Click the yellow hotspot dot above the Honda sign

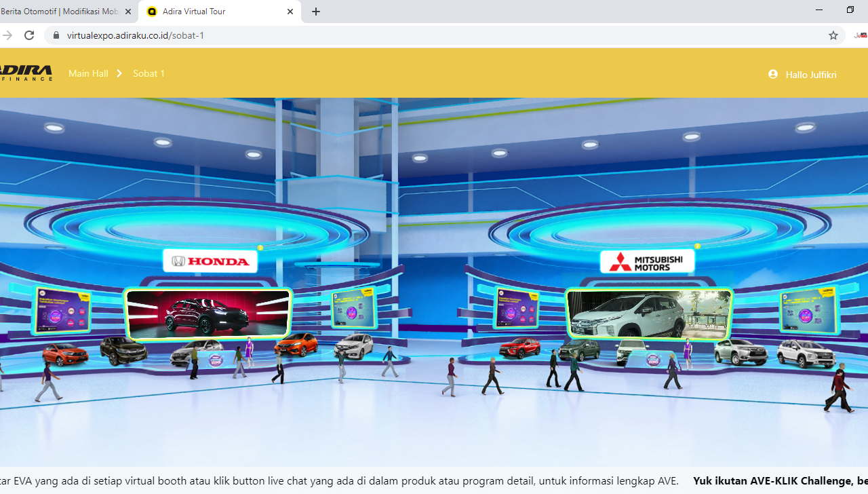click(260, 248)
